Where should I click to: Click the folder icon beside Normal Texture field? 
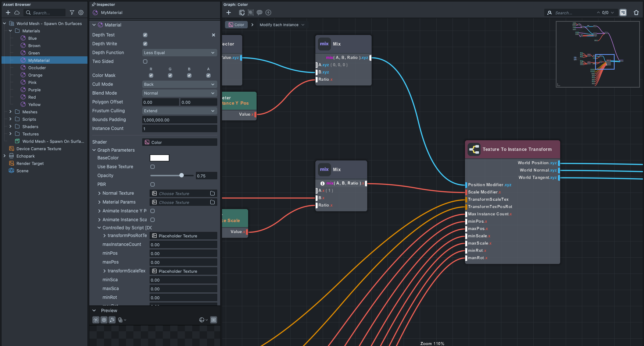point(212,193)
